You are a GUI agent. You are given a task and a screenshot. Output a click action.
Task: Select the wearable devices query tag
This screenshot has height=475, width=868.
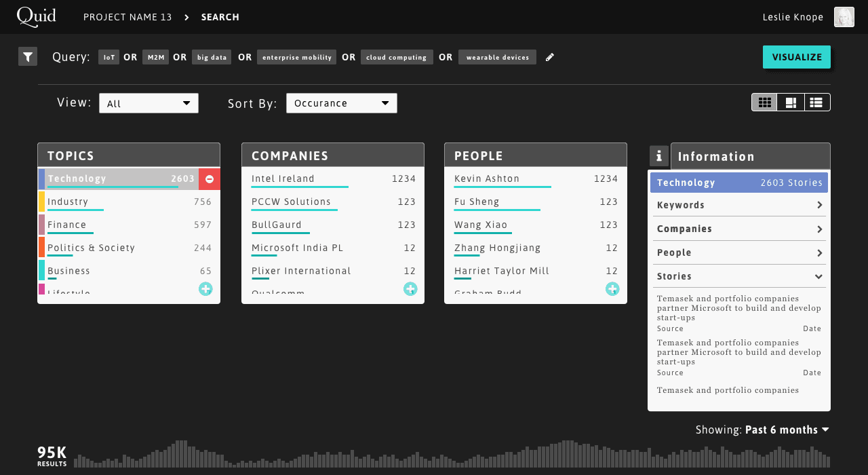pos(498,57)
